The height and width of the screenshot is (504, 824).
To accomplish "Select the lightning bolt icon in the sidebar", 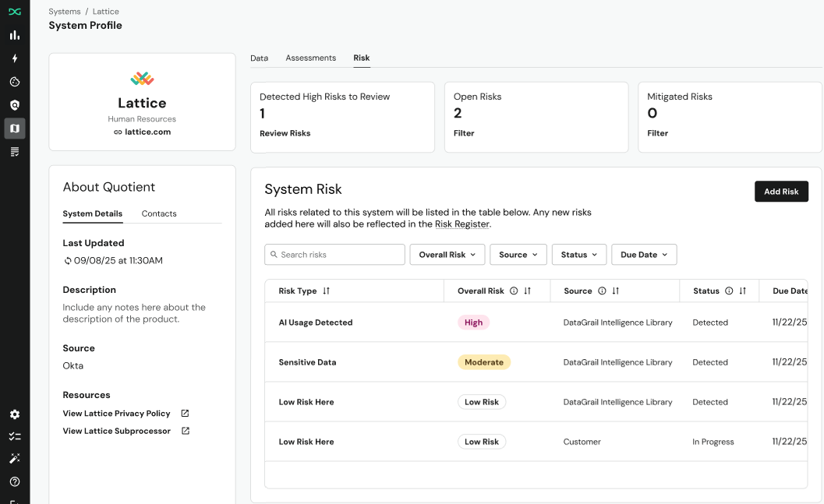I will click(x=15, y=58).
